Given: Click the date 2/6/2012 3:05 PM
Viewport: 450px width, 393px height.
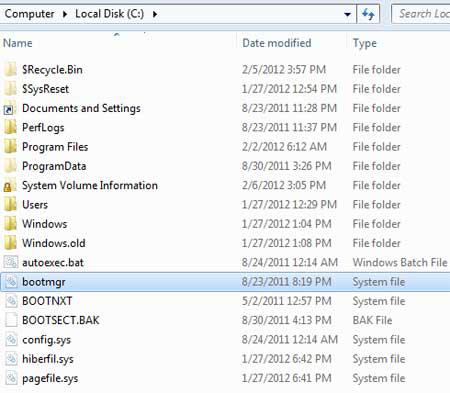Looking at the screenshot, I should [284, 186].
